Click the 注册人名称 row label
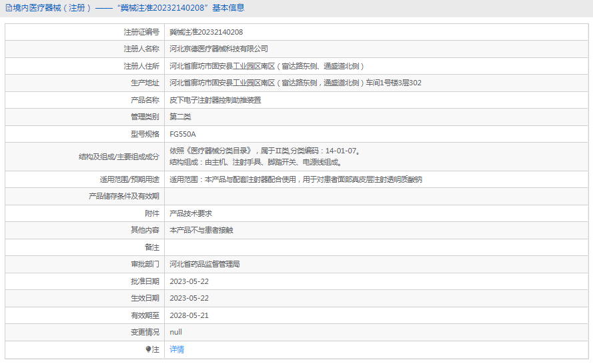 tap(141, 49)
